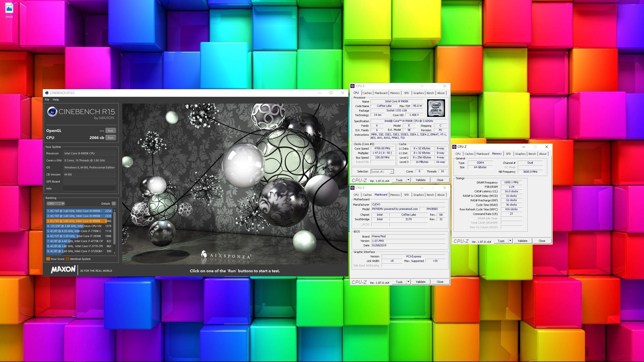This screenshot has width=644, height=362.
Task: Open the Help menu in Cinebench
Action: tap(56, 100)
